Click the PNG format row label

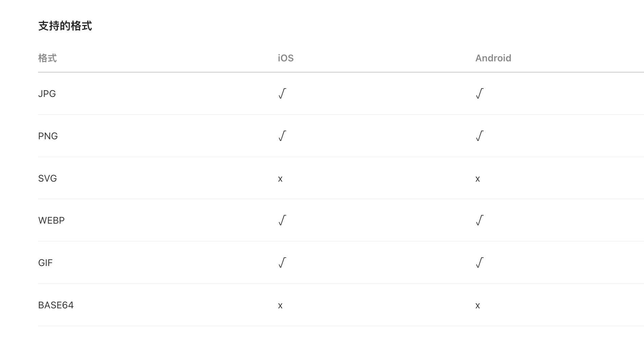pos(48,136)
